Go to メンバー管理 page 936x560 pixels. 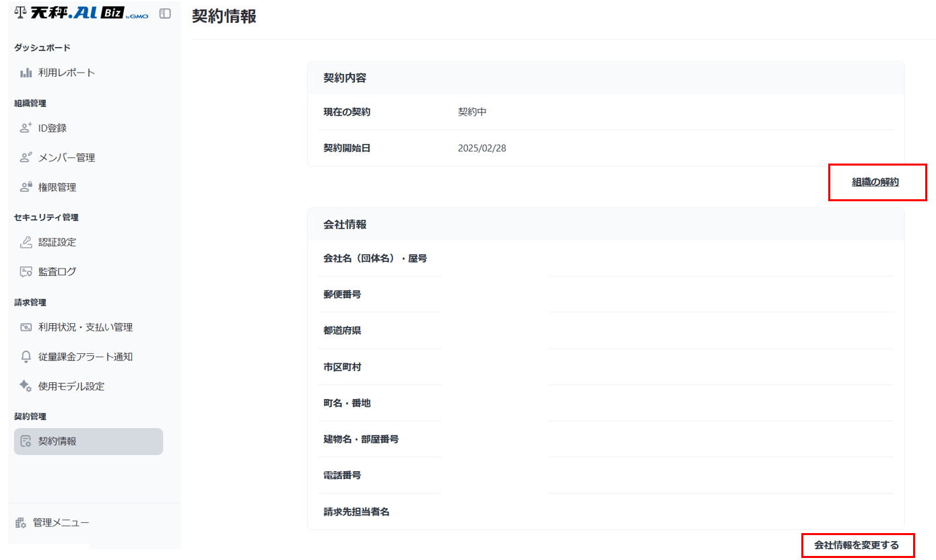[x=67, y=157]
